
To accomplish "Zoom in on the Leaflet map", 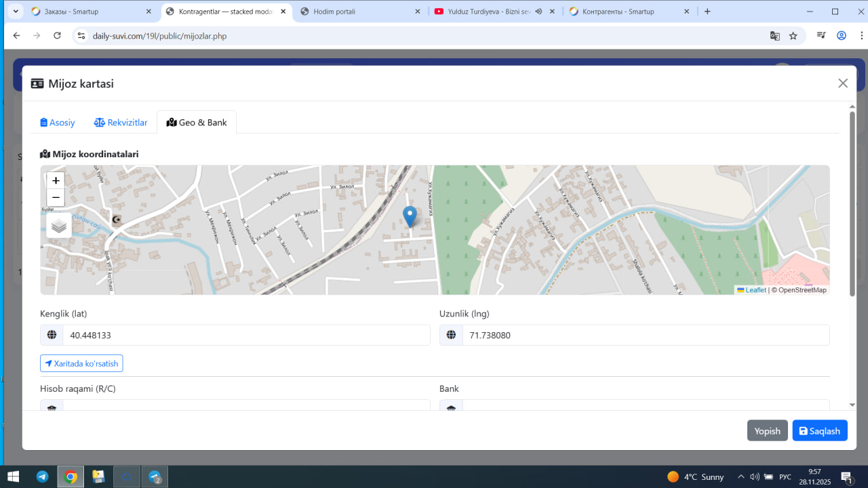I will (x=56, y=180).
